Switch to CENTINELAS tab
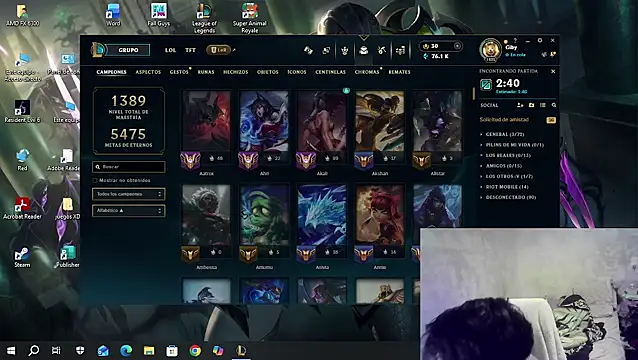The image size is (638, 360). [330, 72]
